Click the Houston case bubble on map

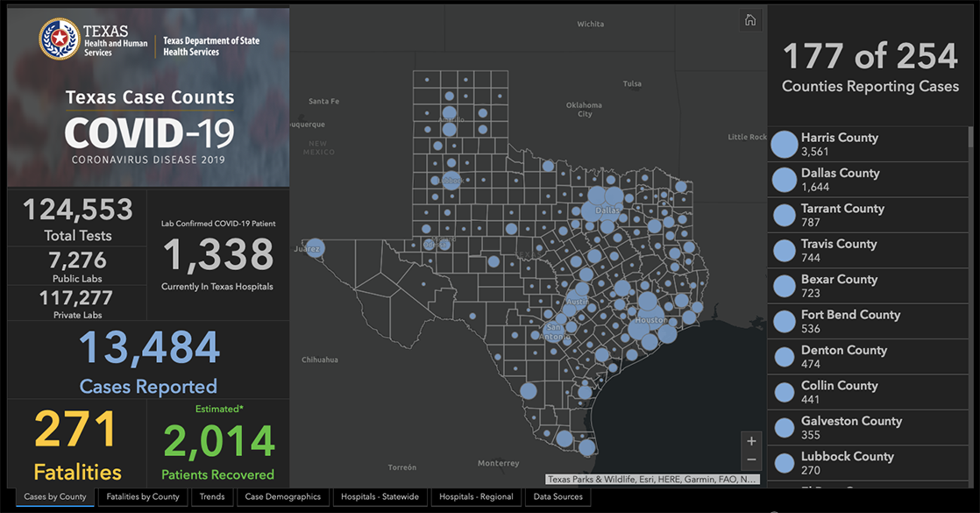pos(650,316)
